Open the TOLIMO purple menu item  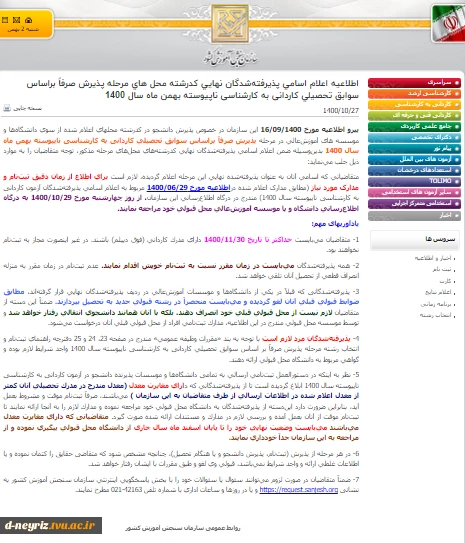point(414,181)
